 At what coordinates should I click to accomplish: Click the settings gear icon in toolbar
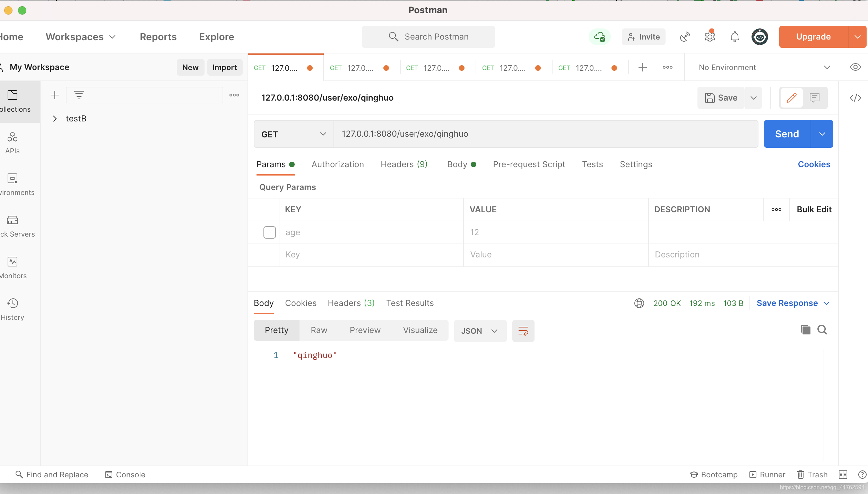click(x=710, y=36)
